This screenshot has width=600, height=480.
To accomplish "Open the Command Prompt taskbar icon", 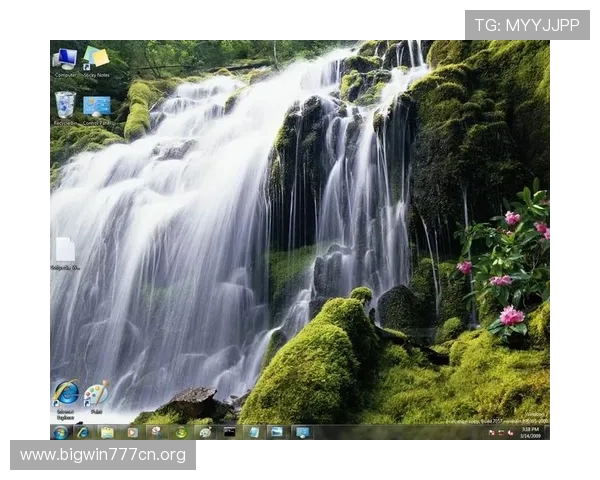I will [x=229, y=432].
